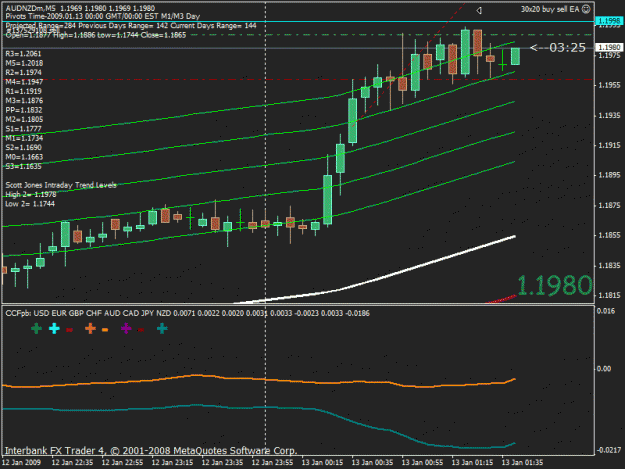625x469 pixels.
Task: Select the 'M4=1.1947' pivot label
Action: point(24,82)
